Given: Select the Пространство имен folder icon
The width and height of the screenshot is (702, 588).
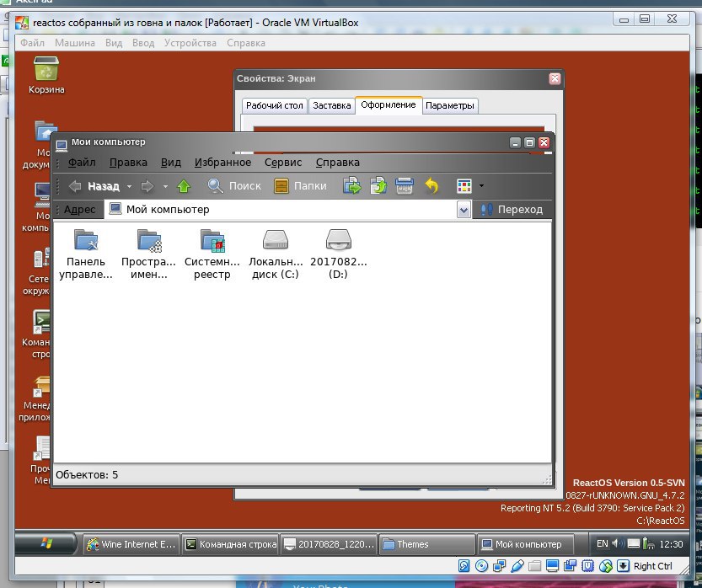Looking at the screenshot, I should click(148, 254).
